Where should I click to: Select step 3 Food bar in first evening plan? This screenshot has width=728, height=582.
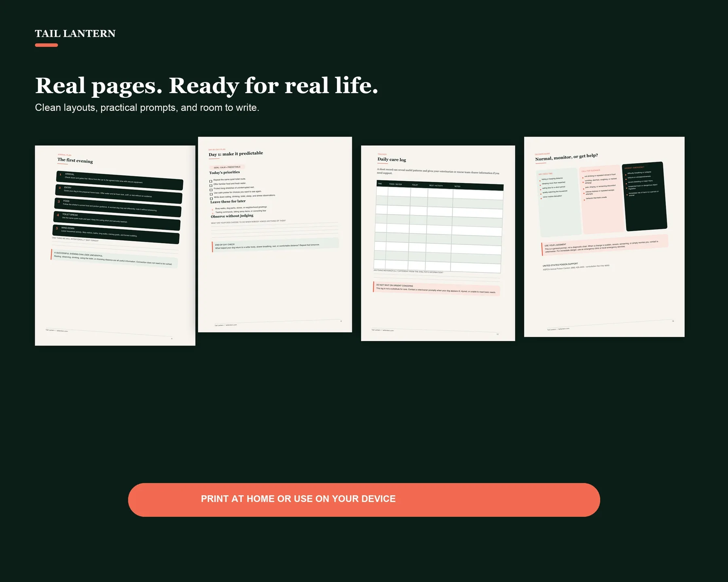point(118,207)
